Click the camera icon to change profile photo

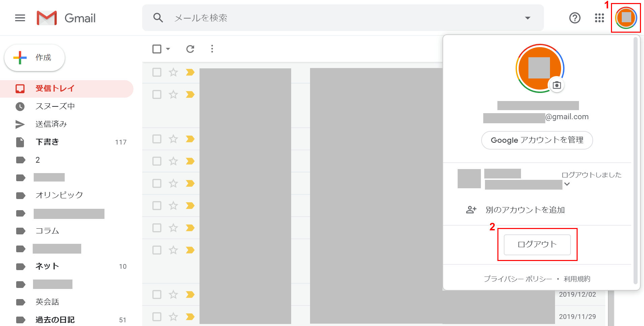coord(557,85)
